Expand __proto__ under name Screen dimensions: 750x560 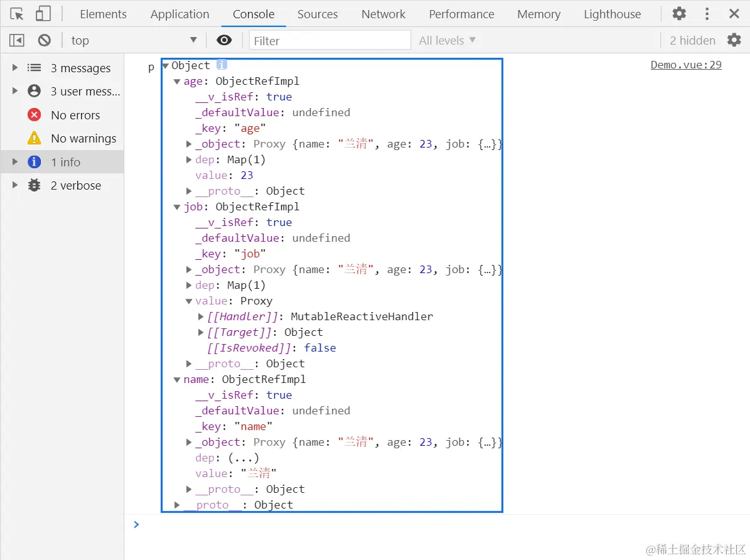[189, 489]
